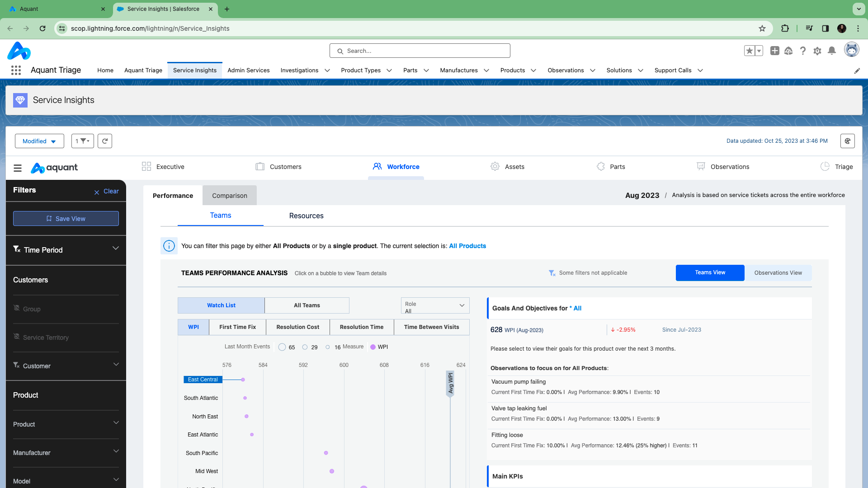Select the All Teams toggle
This screenshot has height=488, width=868.
click(307, 305)
